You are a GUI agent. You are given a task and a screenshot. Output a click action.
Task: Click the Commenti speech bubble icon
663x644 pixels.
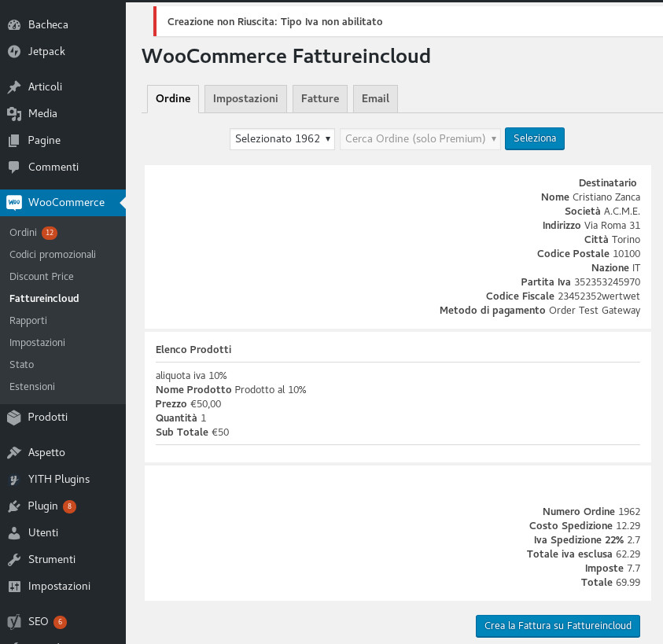click(14, 167)
